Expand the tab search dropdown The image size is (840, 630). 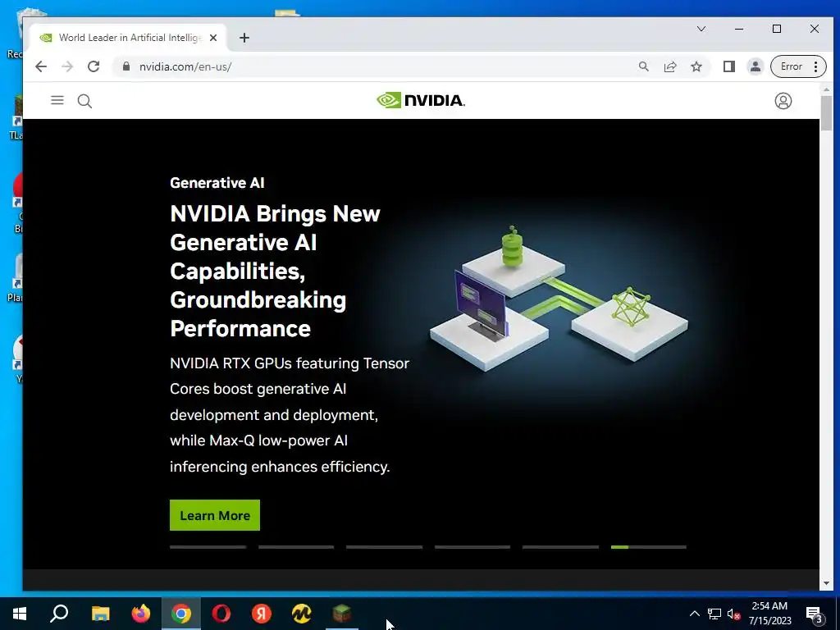point(701,29)
